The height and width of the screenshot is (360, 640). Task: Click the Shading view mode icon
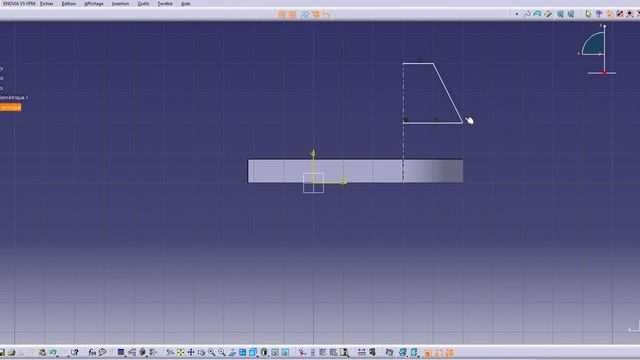click(x=264, y=352)
